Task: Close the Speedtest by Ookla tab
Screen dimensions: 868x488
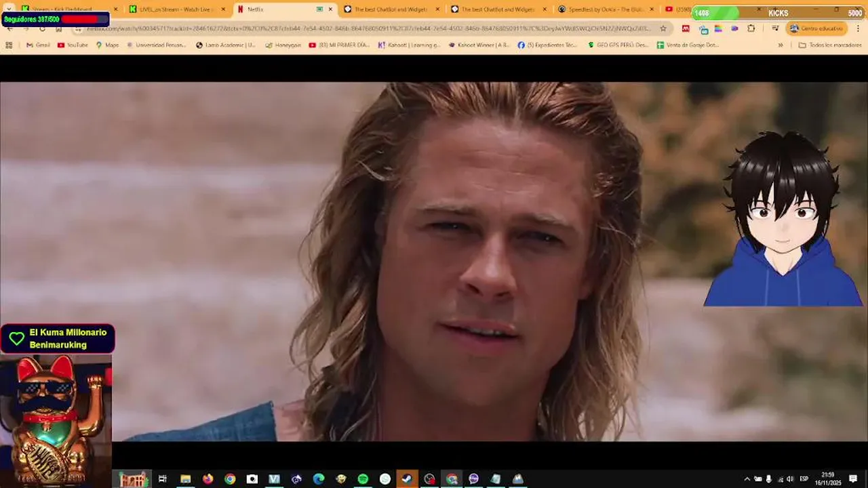Action: click(652, 9)
